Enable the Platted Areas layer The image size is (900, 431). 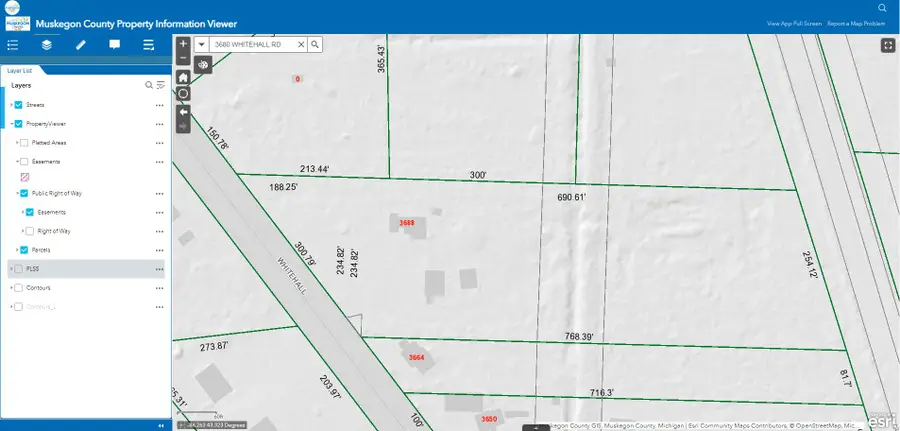pos(24,143)
